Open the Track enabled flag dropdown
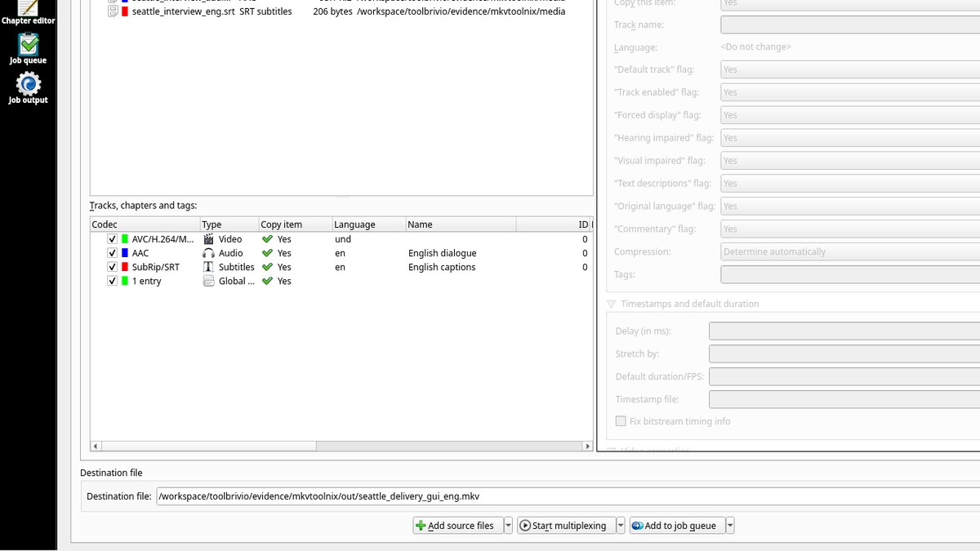 (850, 92)
